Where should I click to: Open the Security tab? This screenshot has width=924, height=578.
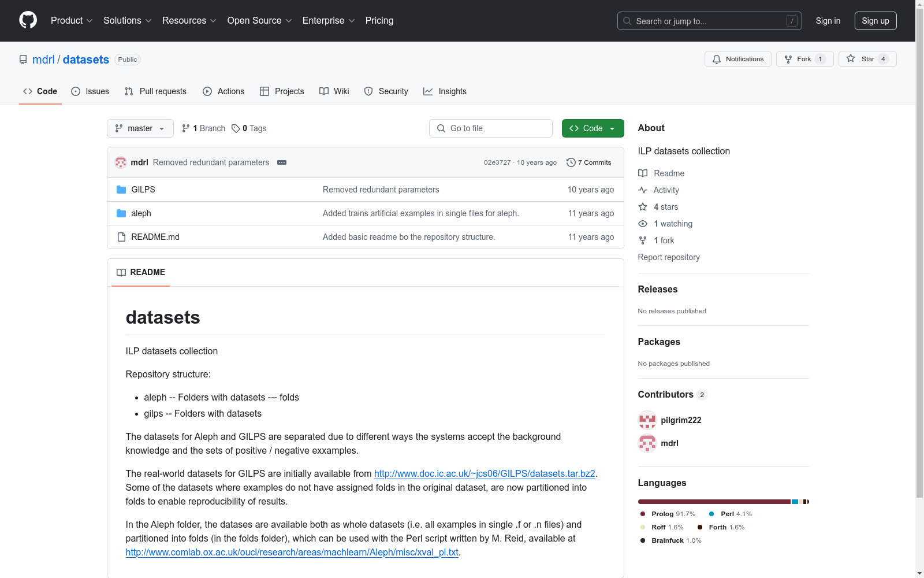[386, 91]
